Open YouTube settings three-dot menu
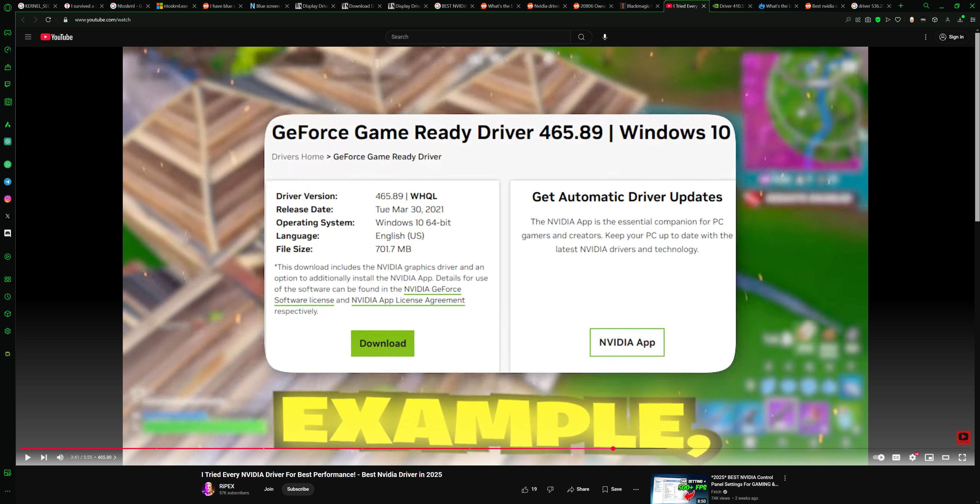 click(x=926, y=37)
